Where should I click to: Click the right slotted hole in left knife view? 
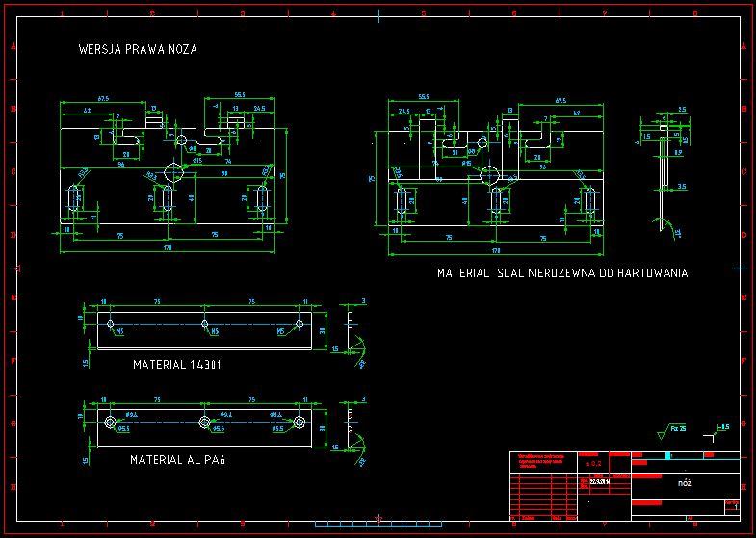click(262, 198)
